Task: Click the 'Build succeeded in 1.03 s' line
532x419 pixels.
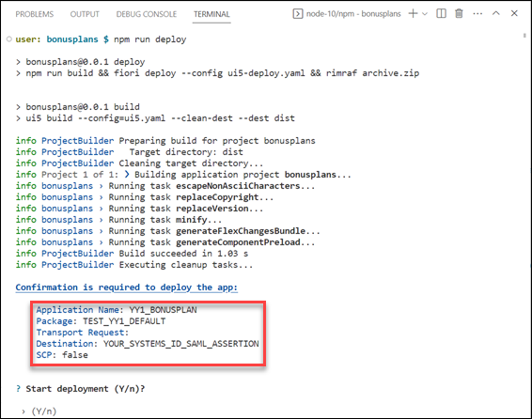Action: coord(132,254)
